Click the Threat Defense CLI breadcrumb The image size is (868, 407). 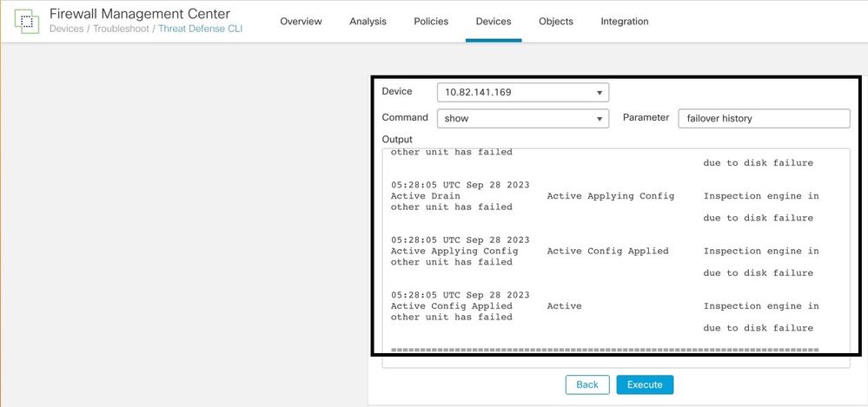[x=201, y=29]
